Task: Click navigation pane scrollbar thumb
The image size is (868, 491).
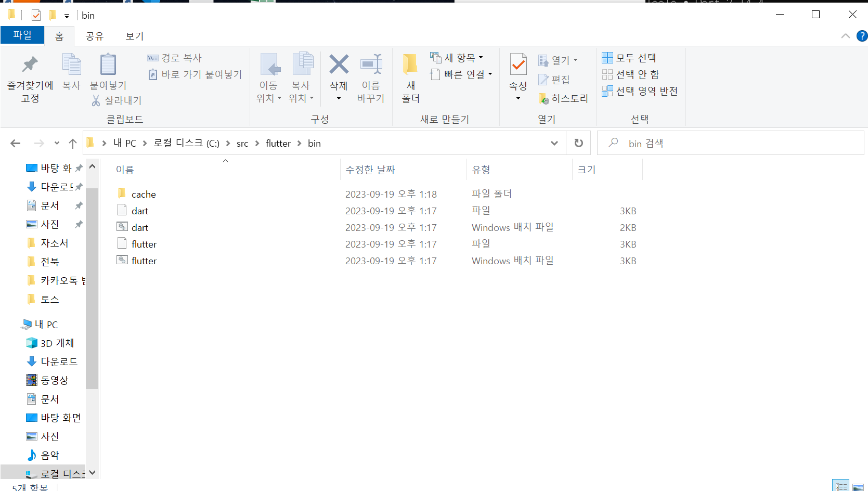Action: 92,289
